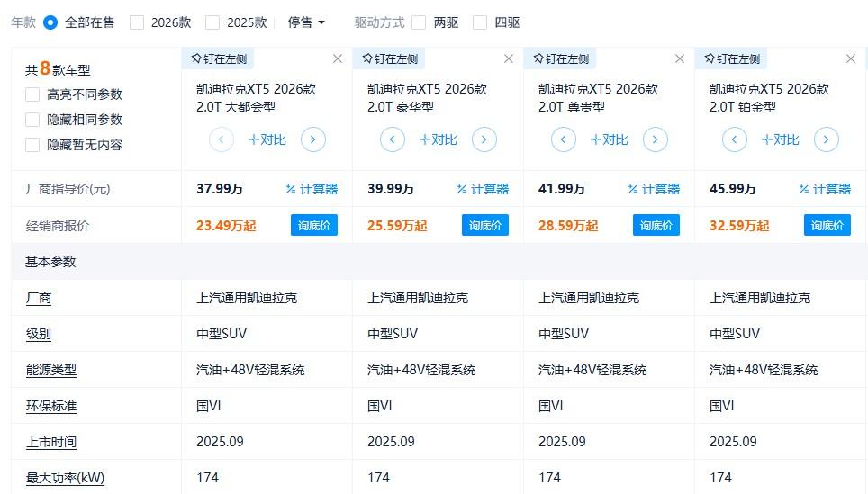Check 高亮不同参数 option
Viewport: 868px width, 494px height.
[x=32, y=94]
